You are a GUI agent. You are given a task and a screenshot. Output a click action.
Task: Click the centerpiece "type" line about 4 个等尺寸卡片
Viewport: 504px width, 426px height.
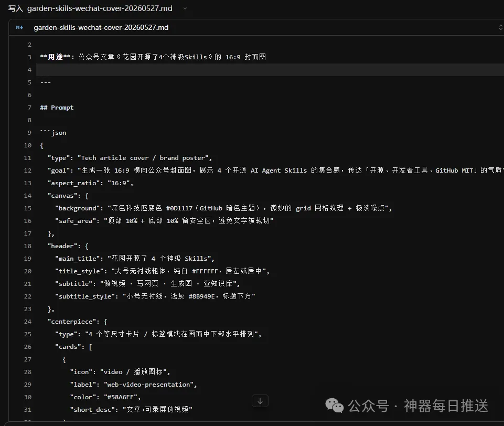click(158, 334)
